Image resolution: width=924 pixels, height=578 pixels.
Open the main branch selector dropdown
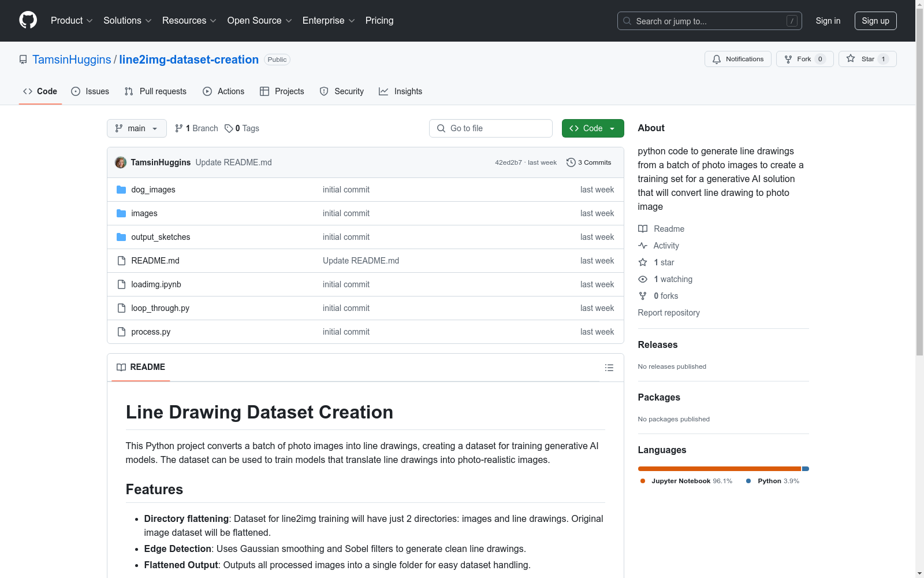pyautogui.click(x=137, y=128)
